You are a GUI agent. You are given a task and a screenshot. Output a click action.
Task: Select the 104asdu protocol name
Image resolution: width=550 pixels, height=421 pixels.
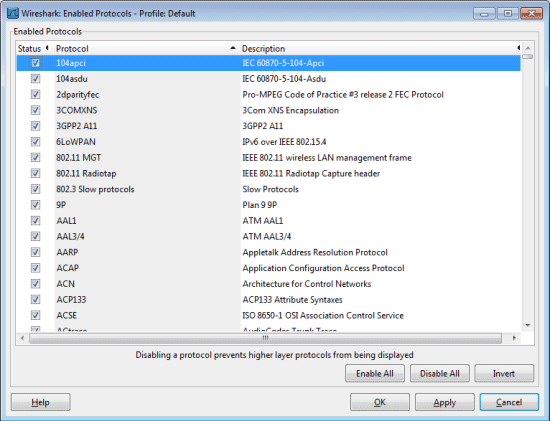(72, 79)
